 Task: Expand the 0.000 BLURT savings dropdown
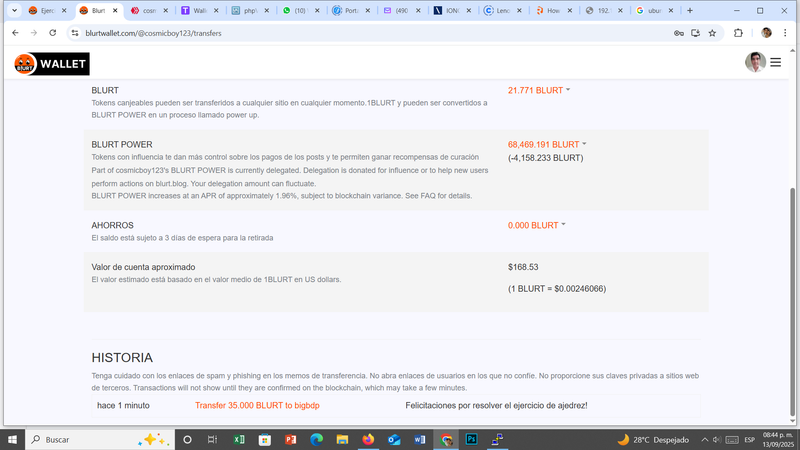(x=537, y=225)
